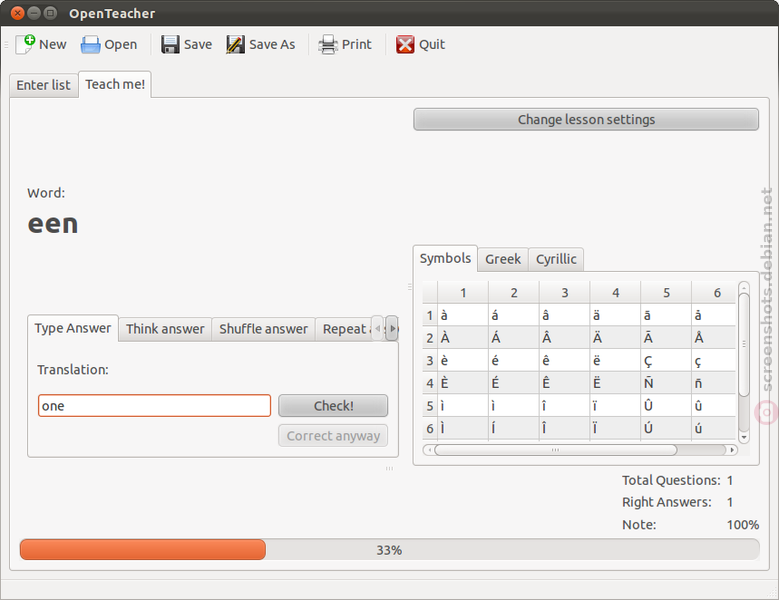The height and width of the screenshot is (600, 779).
Task: Click symbol table scroll-right arrow
Action: (732, 450)
